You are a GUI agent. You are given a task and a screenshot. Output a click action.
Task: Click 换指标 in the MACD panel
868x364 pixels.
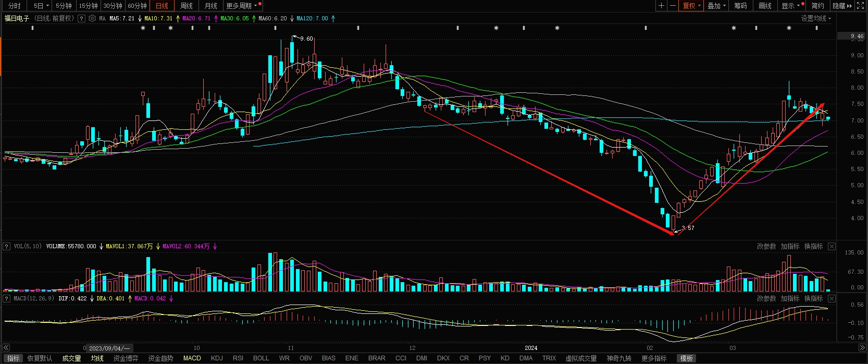813,298
